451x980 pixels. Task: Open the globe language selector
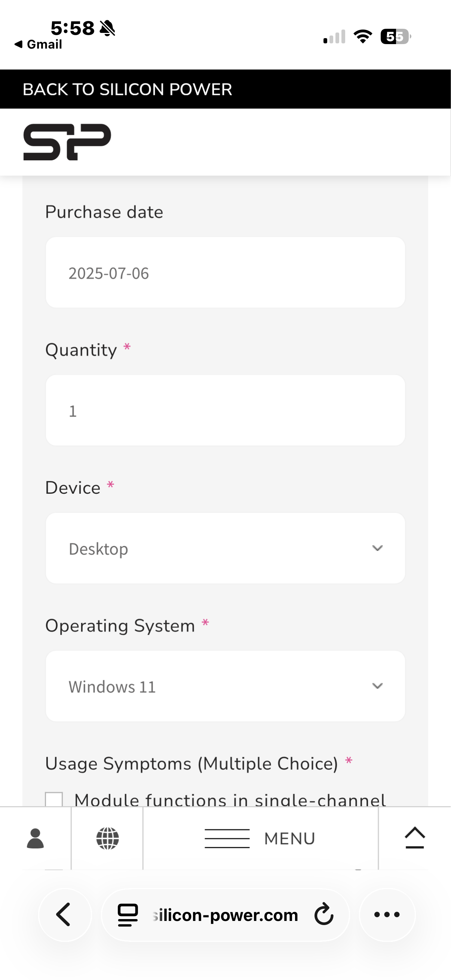[107, 838]
